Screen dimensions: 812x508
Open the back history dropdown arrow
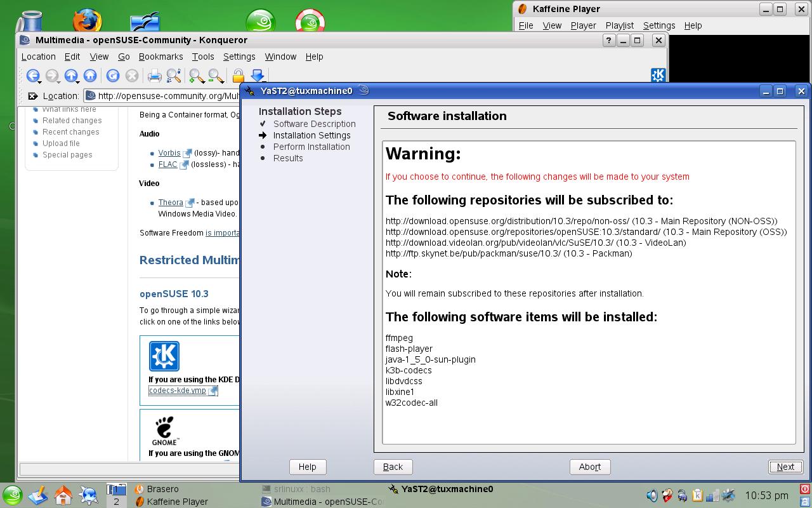39,82
